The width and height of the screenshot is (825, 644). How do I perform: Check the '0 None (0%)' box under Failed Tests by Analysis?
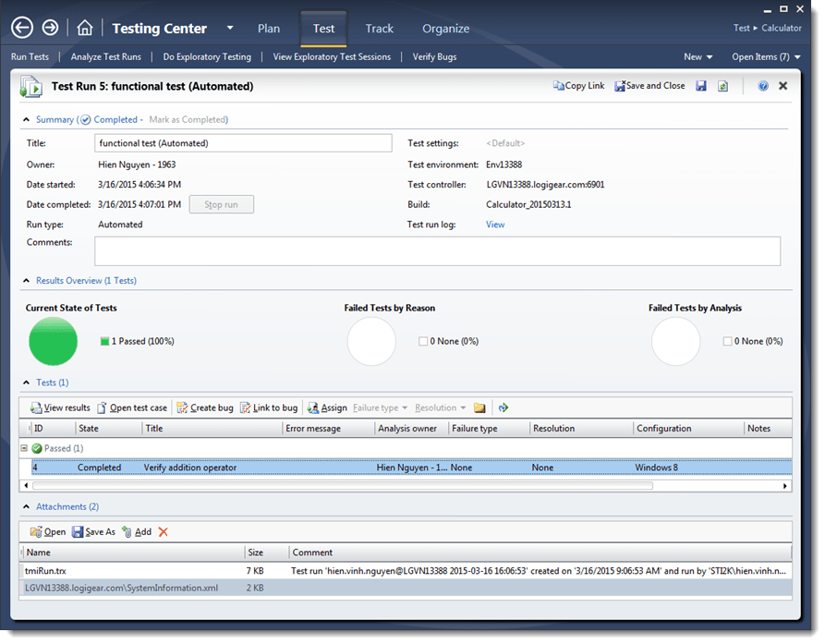tap(726, 341)
